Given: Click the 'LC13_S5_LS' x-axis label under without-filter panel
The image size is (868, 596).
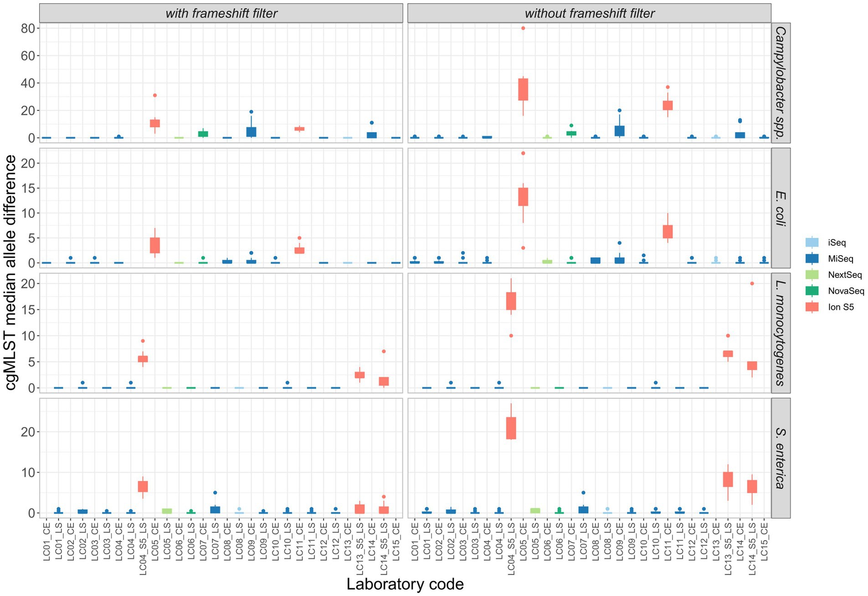Looking at the screenshot, I should coord(728,549).
